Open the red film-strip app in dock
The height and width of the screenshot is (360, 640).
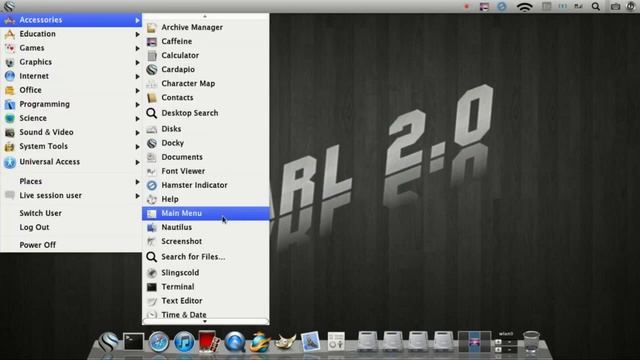(209, 341)
